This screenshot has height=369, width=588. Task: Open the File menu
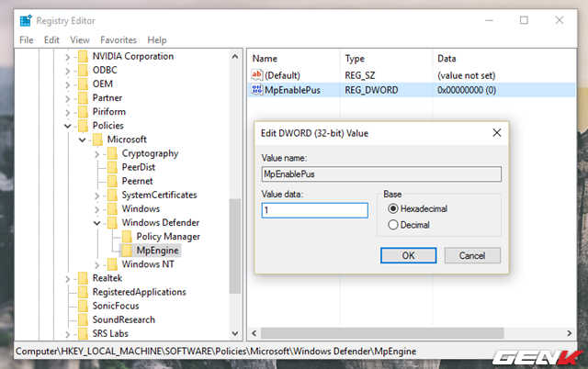tap(27, 39)
